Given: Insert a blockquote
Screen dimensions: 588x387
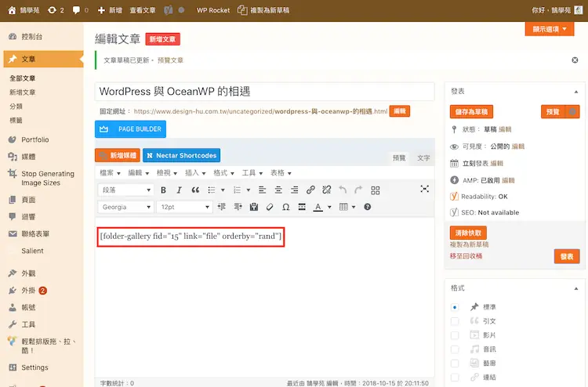Looking at the screenshot, I should pyautogui.click(x=195, y=190).
